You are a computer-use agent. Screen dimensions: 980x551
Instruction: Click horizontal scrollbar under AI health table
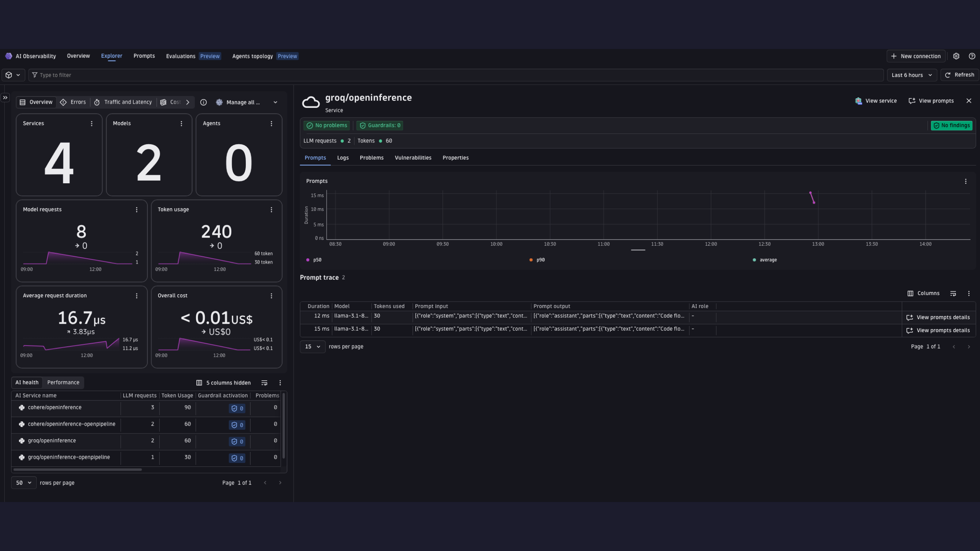[78, 469]
